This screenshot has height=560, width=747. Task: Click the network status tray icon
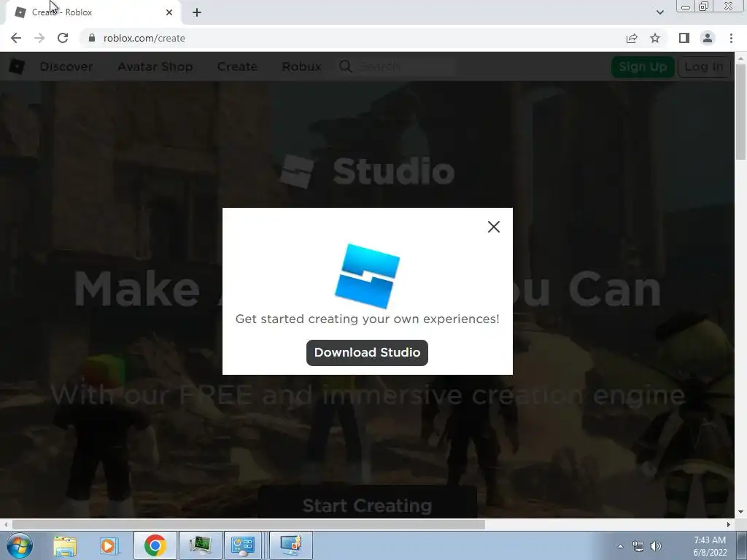pos(638,546)
